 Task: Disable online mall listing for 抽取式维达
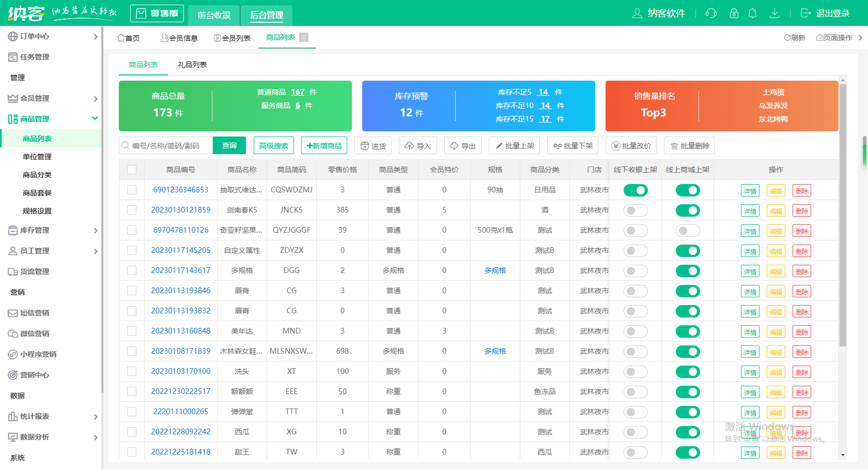[687, 190]
